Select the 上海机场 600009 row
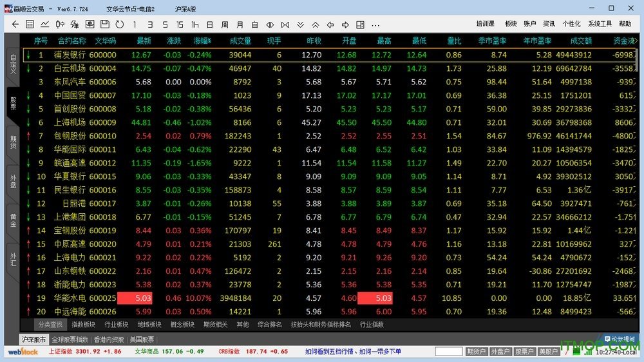The width and height of the screenshot is (644, 362). [329, 122]
